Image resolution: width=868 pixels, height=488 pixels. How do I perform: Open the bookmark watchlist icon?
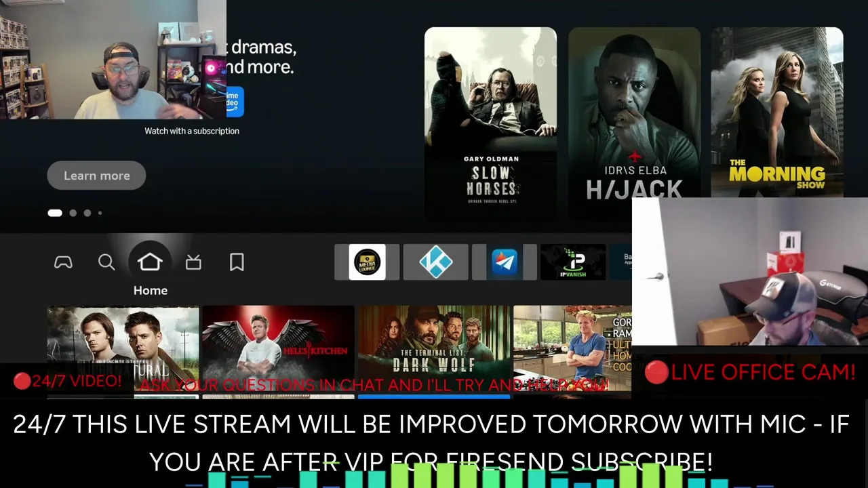pos(237,262)
